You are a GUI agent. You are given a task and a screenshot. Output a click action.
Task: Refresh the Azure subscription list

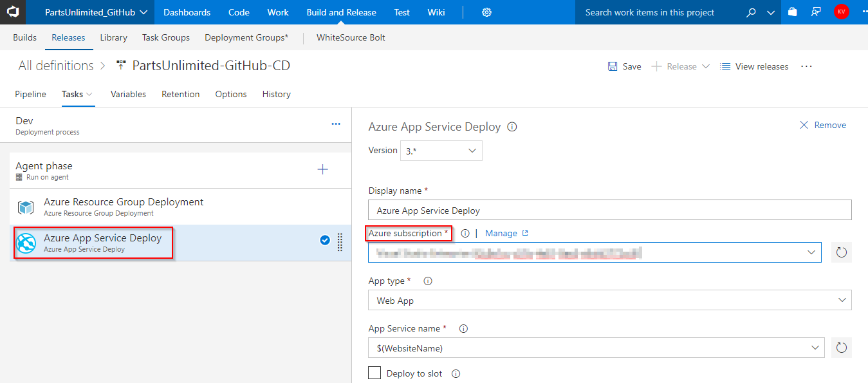coord(842,252)
